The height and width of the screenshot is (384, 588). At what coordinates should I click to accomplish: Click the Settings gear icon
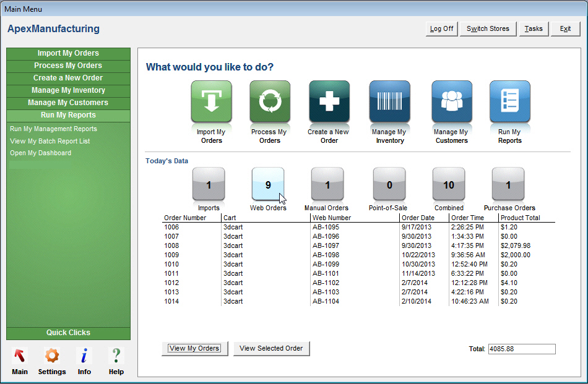52,356
